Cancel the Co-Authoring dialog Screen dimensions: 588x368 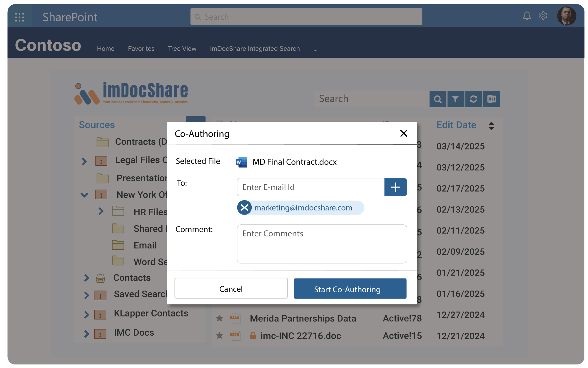[x=231, y=288]
